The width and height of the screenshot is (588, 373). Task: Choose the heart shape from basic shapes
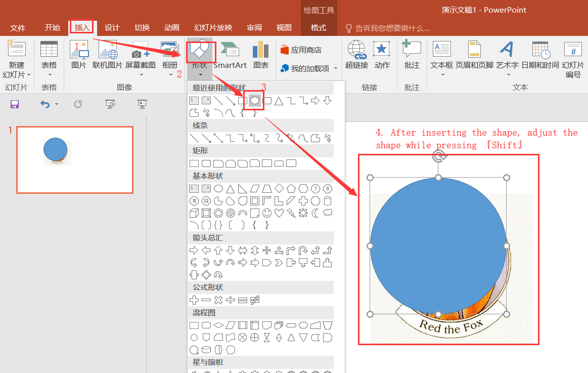click(x=279, y=213)
